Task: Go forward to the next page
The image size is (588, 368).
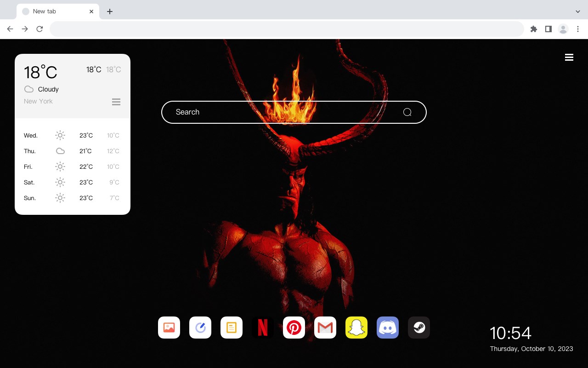Action: click(x=25, y=29)
